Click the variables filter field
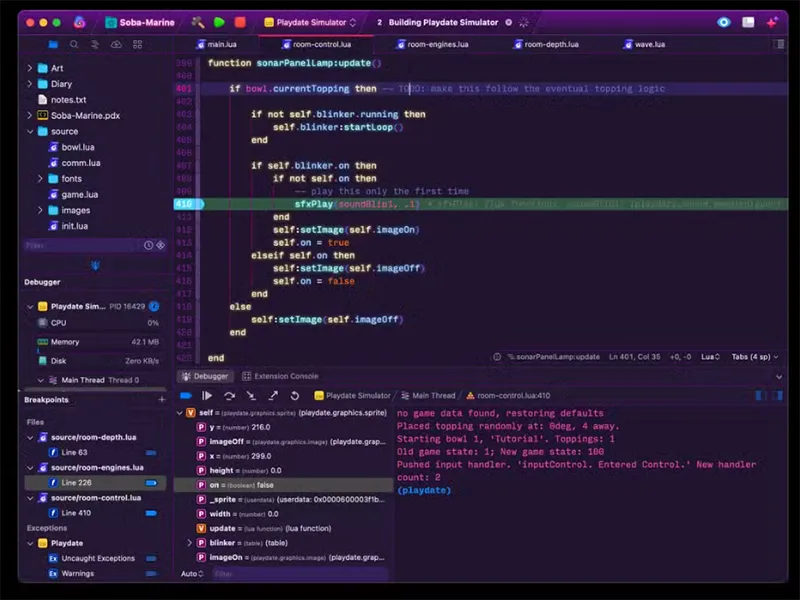800x600 pixels. click(297, 574)
